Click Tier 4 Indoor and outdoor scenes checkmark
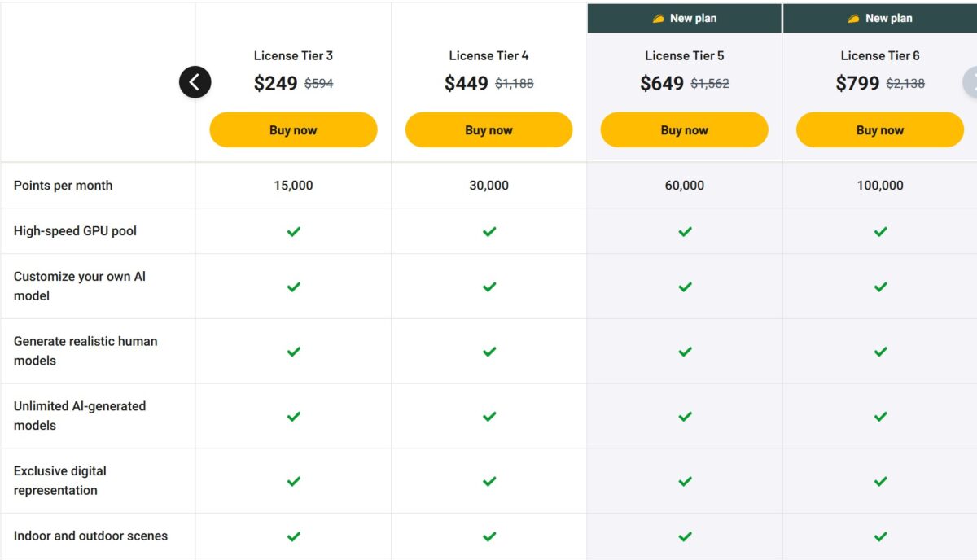Screen dimensions: 977x560 click(489, 536)
